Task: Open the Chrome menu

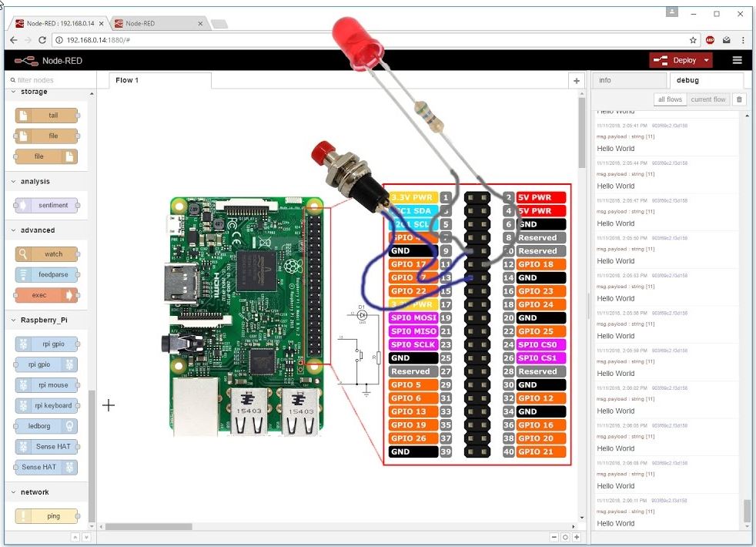Action: click(743, 40)
